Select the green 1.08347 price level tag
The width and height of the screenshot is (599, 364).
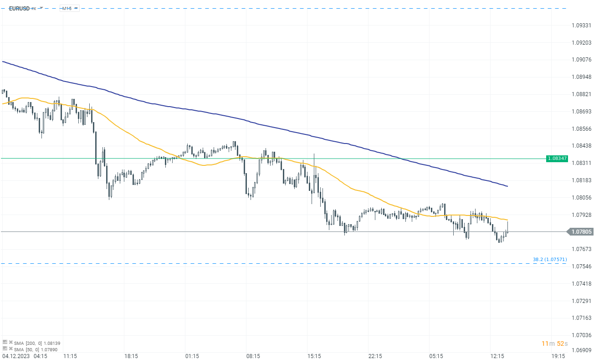(557, 159)
